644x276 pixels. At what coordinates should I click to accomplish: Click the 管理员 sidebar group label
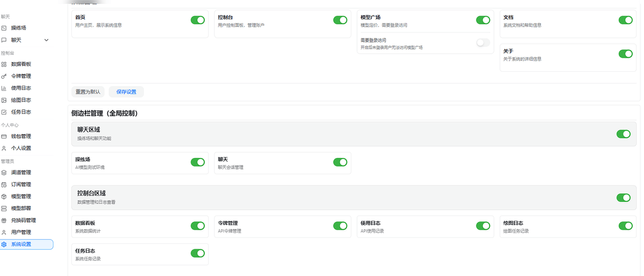click(x=8, y=161)
